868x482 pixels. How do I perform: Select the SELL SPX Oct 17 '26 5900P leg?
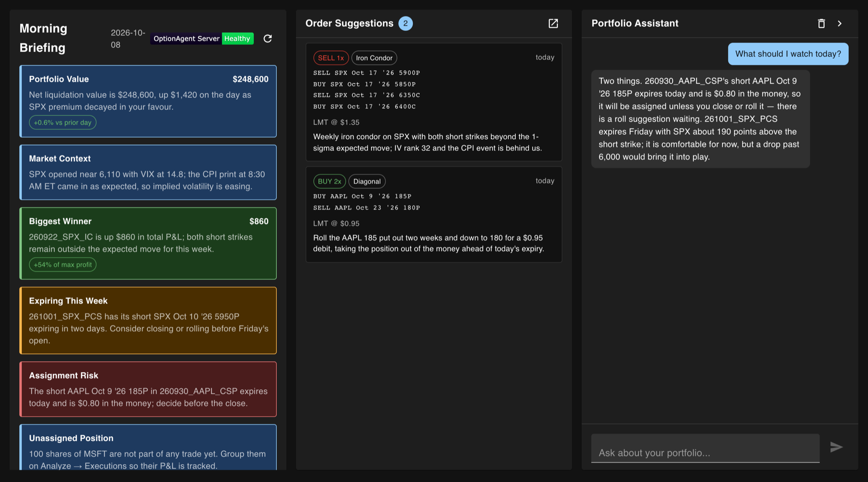click(367, 73)
